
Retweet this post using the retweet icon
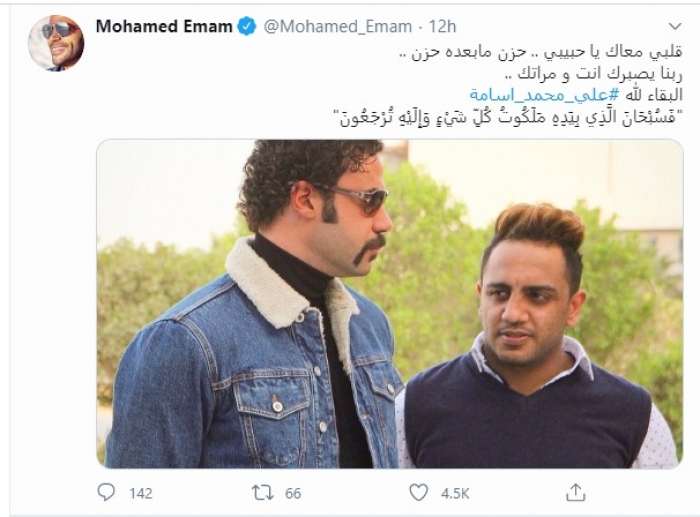262,493
